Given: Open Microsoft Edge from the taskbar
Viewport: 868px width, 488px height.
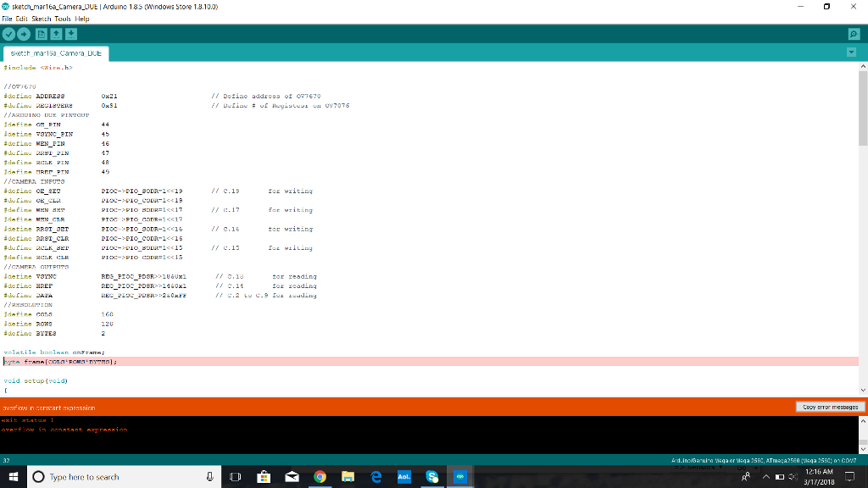Looking at the screenshot, I should tap(376, 476).
